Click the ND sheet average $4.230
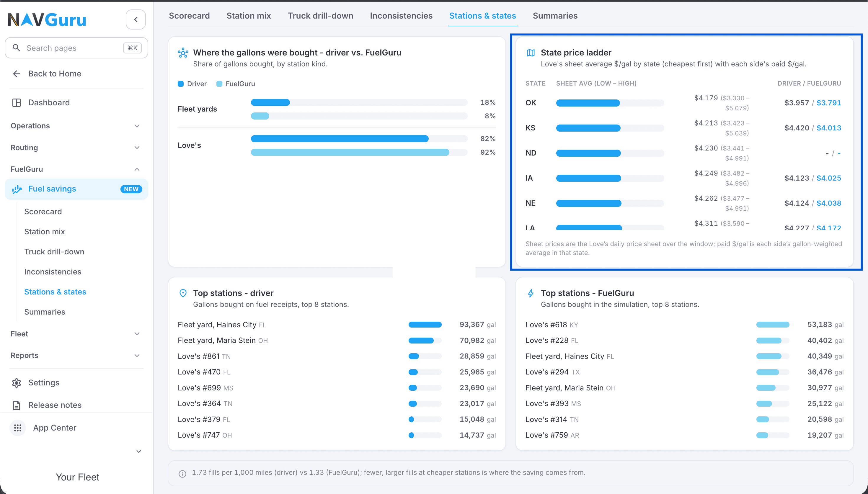 click(706, 148)
